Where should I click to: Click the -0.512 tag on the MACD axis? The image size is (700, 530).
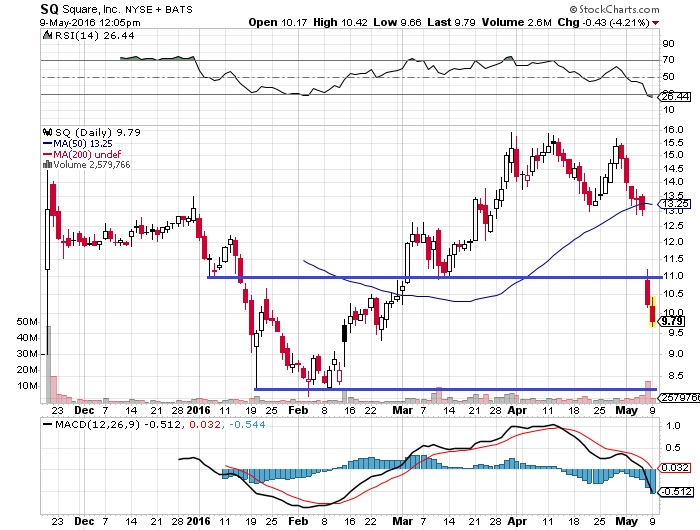(x=677, y=492)
